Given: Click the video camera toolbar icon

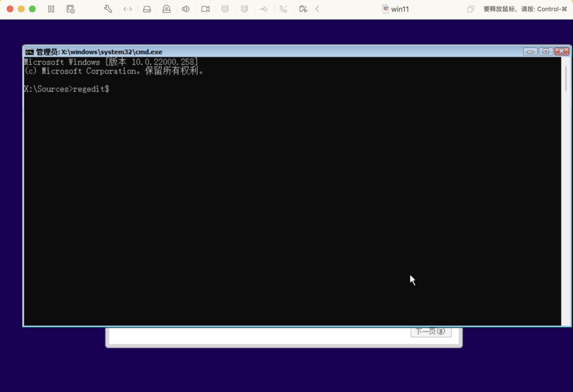Looking at the screenshot, I should tap(205, 9).
